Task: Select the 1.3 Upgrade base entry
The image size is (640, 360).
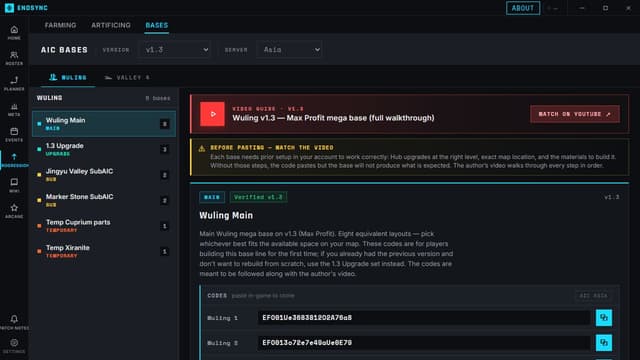Action: pyautogui.click(x=104, y=149)
